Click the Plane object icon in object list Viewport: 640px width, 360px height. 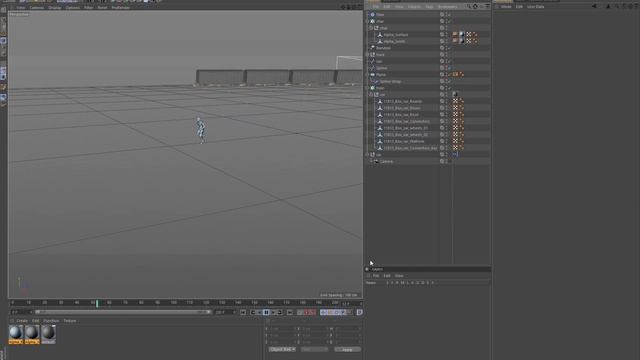tap(372, 75)
